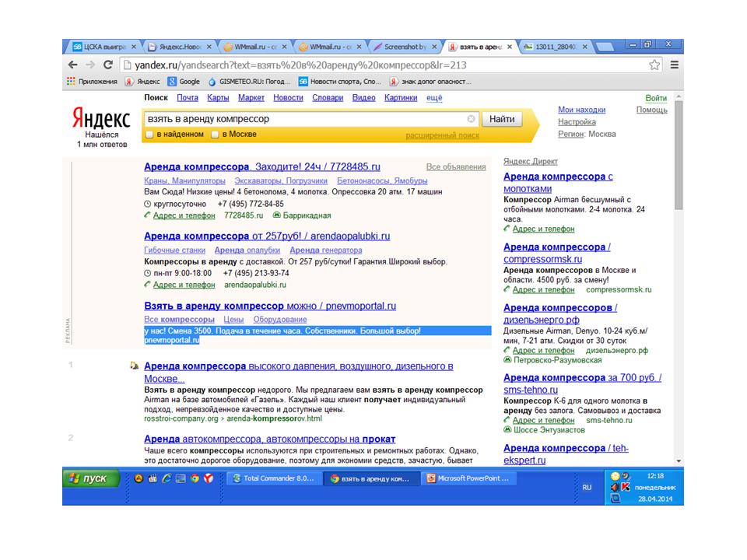The image size is (747, 560).
Task: Click the Show Desktop quick launch icon
Action: [x=181, y=478]
